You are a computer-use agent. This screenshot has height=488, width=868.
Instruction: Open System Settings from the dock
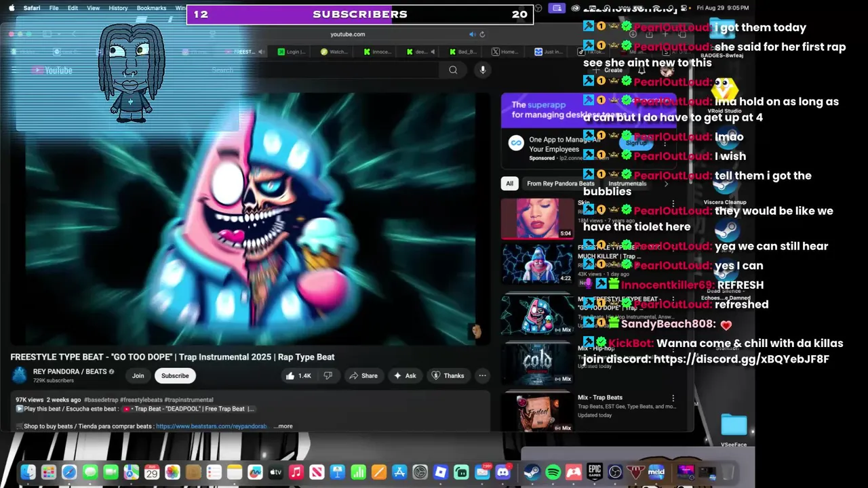point(420,472)
